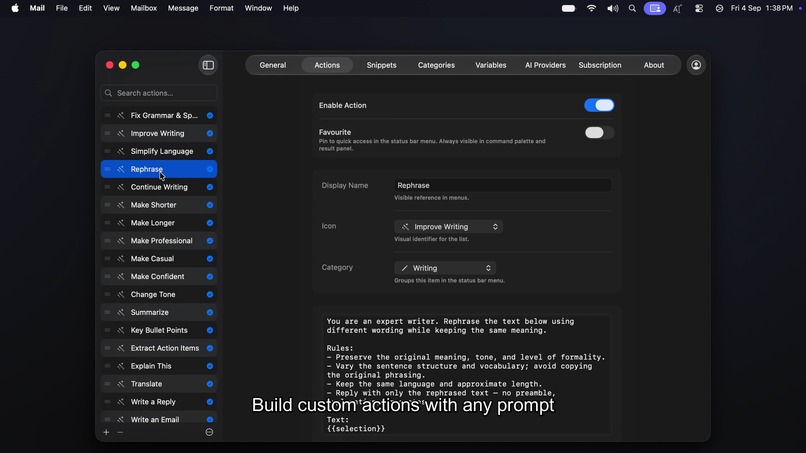Click the drag handle of Change Tone row
Image resolution: width=806 pixels, height=453 pixels.
(x=107, y=295)
